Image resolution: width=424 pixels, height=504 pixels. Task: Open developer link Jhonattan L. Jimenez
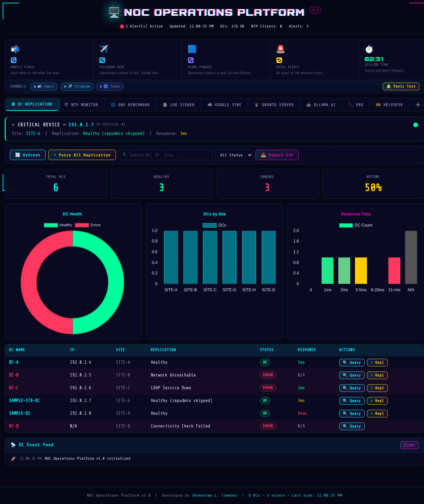point(215,495)
